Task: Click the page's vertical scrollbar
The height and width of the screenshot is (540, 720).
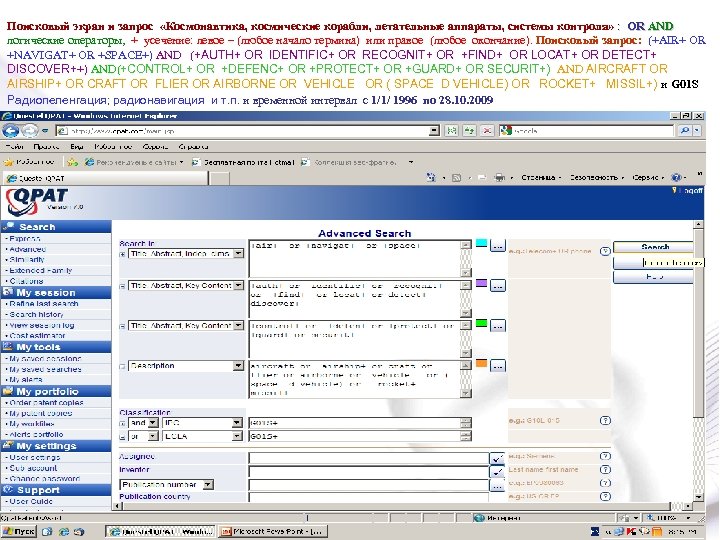Action: click(698, 360)
